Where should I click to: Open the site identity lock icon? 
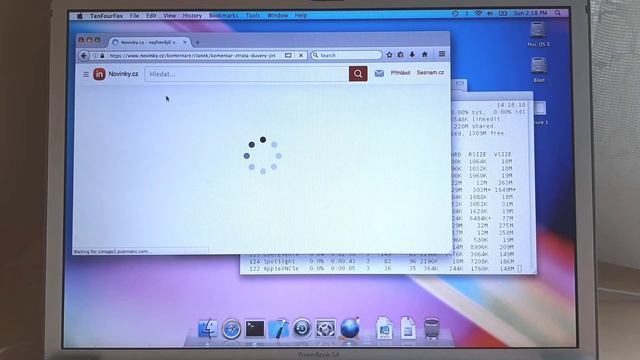pos(102,56)
